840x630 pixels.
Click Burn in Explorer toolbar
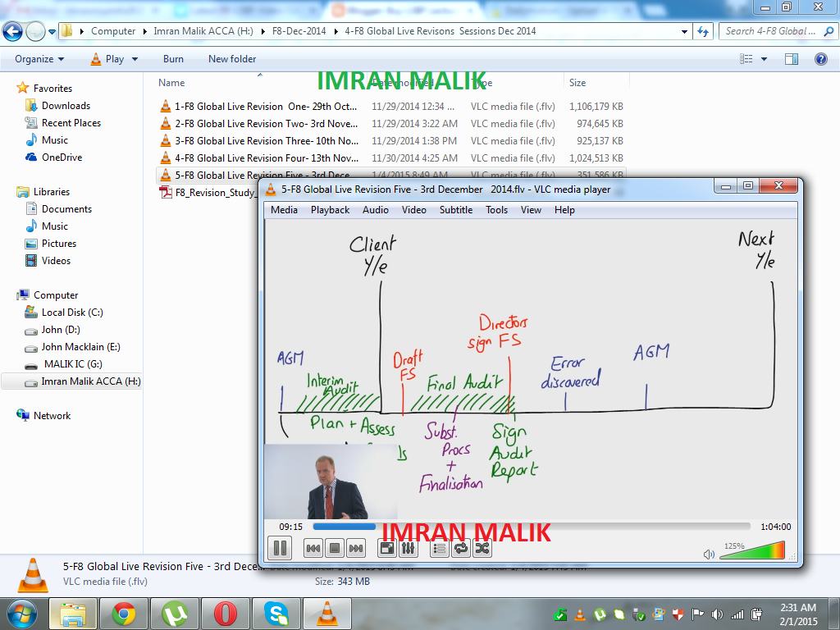pos(173,59)
